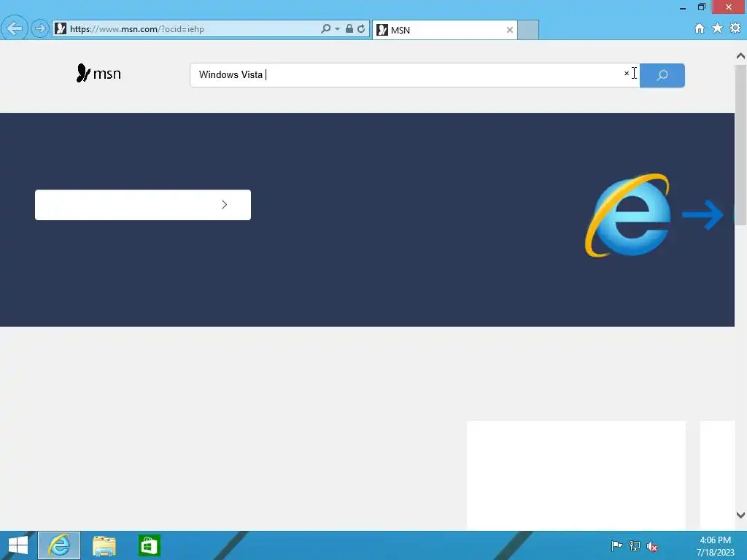Viewport: 747px width, 560px height.
Task: Open Favorites star icon
Action: (717, 28)
